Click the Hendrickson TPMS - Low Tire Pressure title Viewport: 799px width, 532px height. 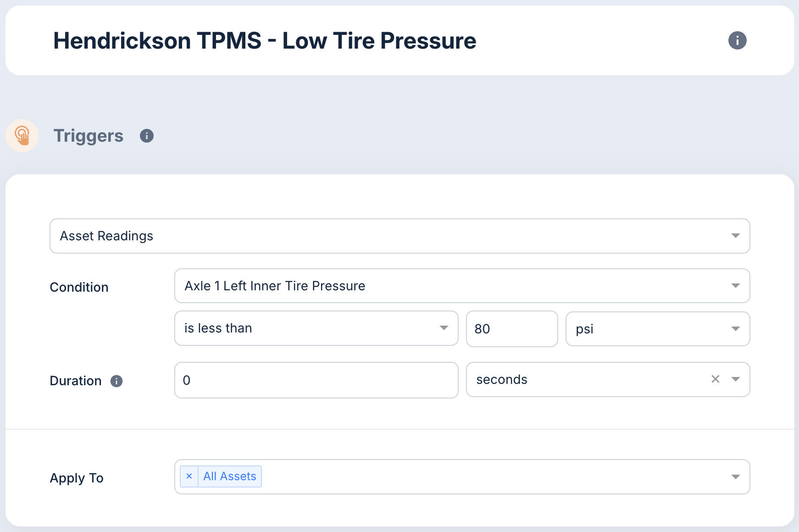[x=265, y=40]
